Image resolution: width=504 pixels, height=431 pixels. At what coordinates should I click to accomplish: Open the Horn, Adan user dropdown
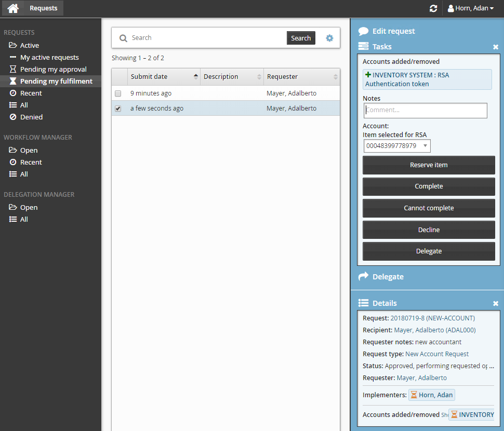coord(471,8)
